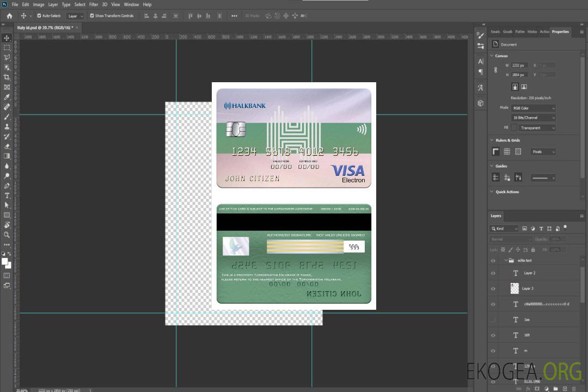Open the 3D panel cube icon
588x392 pixels.
pos(480,103)
